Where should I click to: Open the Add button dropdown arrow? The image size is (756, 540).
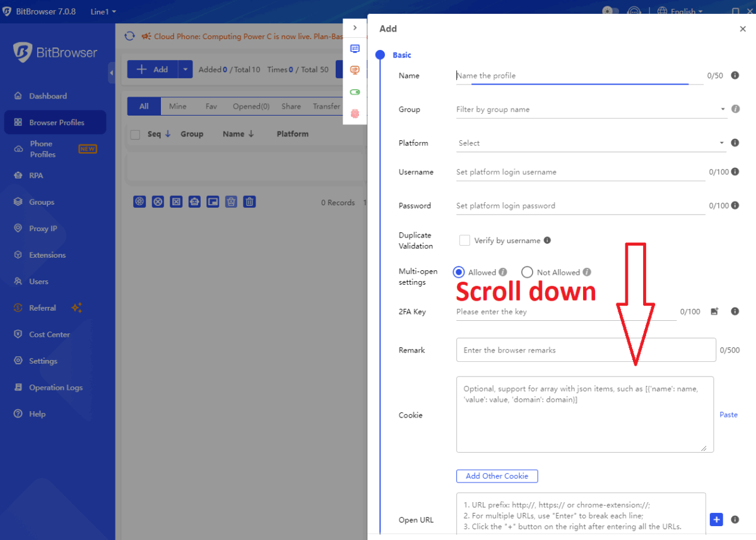click(x=185, y=69)
